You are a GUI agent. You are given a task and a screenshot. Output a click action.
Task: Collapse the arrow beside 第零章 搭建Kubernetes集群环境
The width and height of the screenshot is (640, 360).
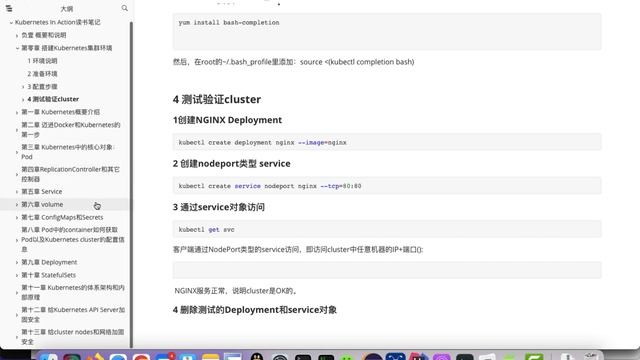point(17,48)
